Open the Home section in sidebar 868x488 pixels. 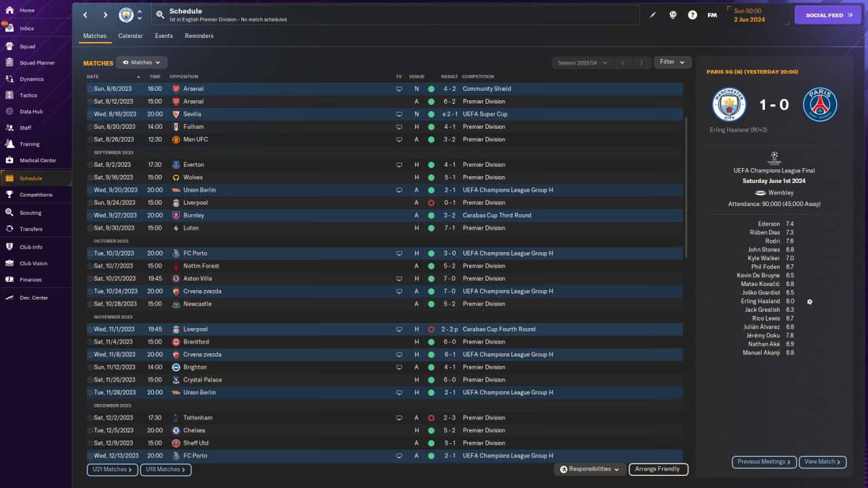(x=27, y=10)
